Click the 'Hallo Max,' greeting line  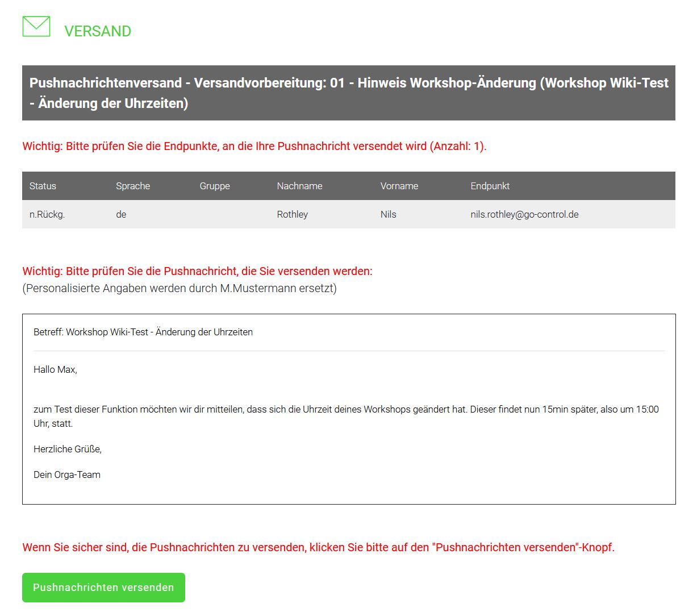(55, 369)
